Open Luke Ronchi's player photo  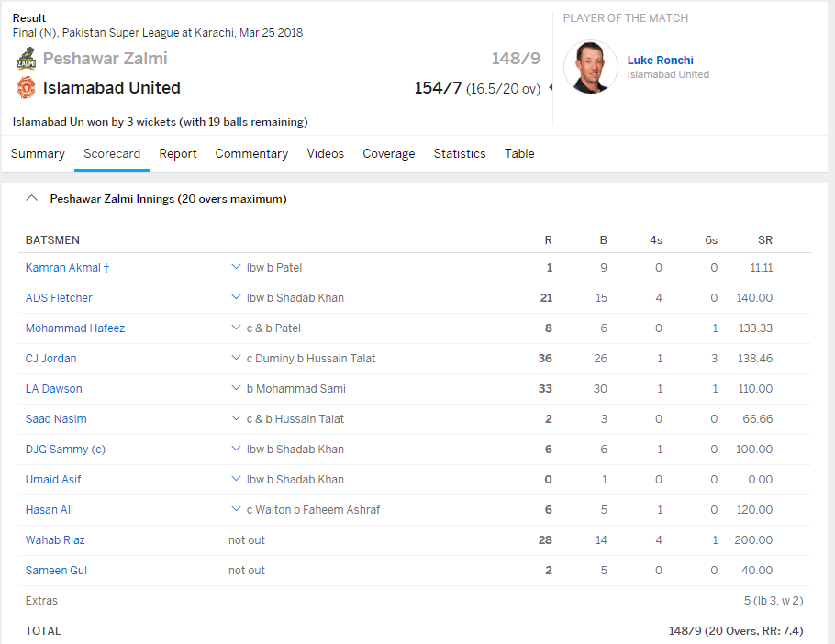point(590,67)
